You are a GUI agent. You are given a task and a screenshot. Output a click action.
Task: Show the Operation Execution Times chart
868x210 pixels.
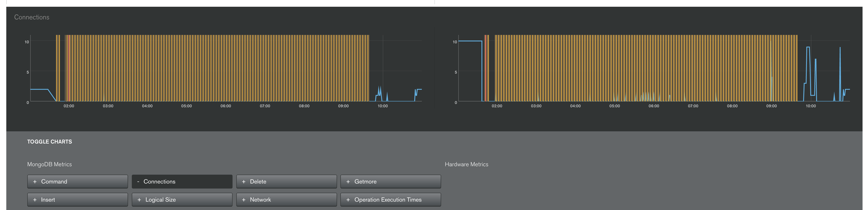point(391,199)
